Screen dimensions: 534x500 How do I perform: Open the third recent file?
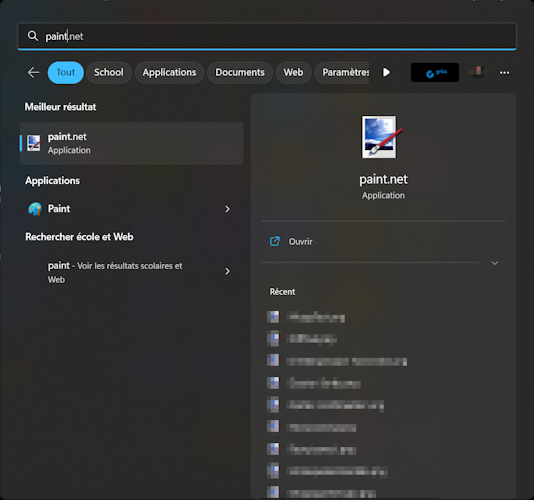337,361
